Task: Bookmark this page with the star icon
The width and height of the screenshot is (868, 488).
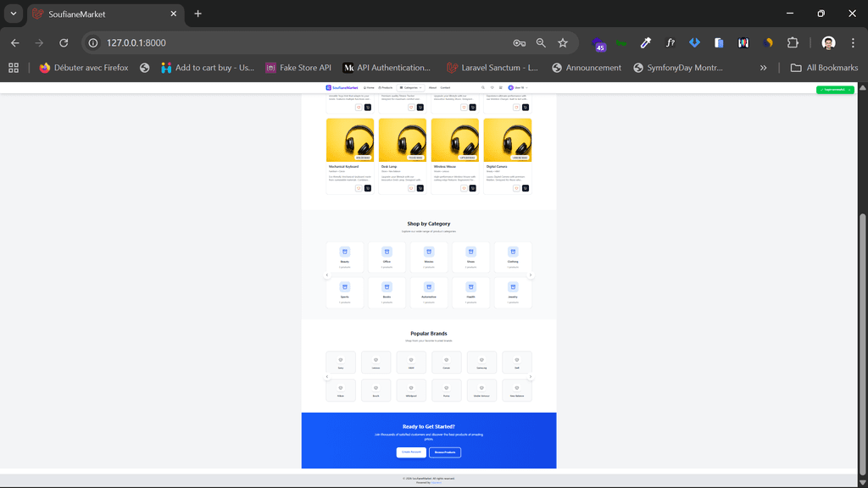Action: click(563, 42)
